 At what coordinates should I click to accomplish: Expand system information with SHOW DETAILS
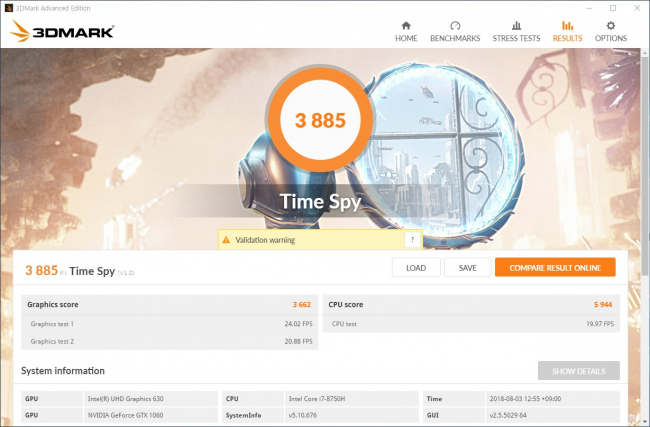(578, 371)
